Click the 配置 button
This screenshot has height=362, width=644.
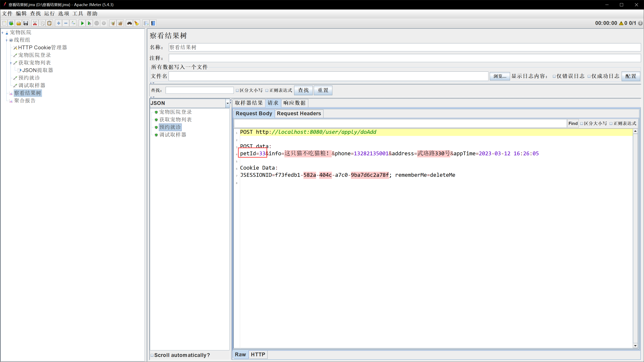630,76
